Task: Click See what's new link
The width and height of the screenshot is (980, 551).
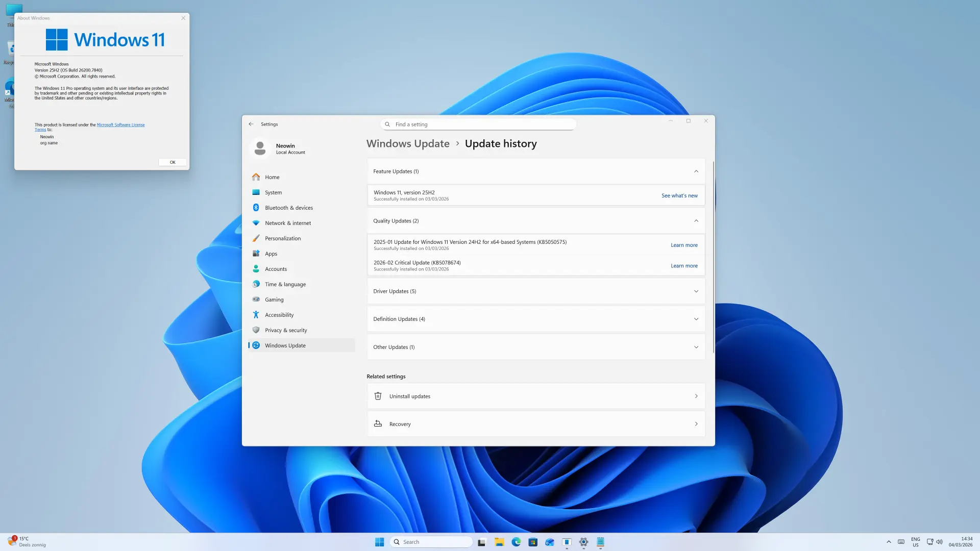Action: pos(679,195)
